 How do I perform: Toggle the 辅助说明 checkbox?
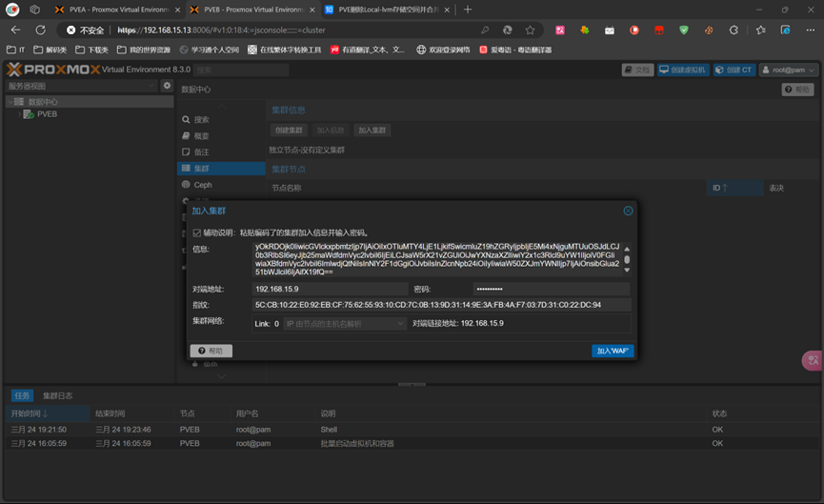pyautogui.click(x=197, y=232)
